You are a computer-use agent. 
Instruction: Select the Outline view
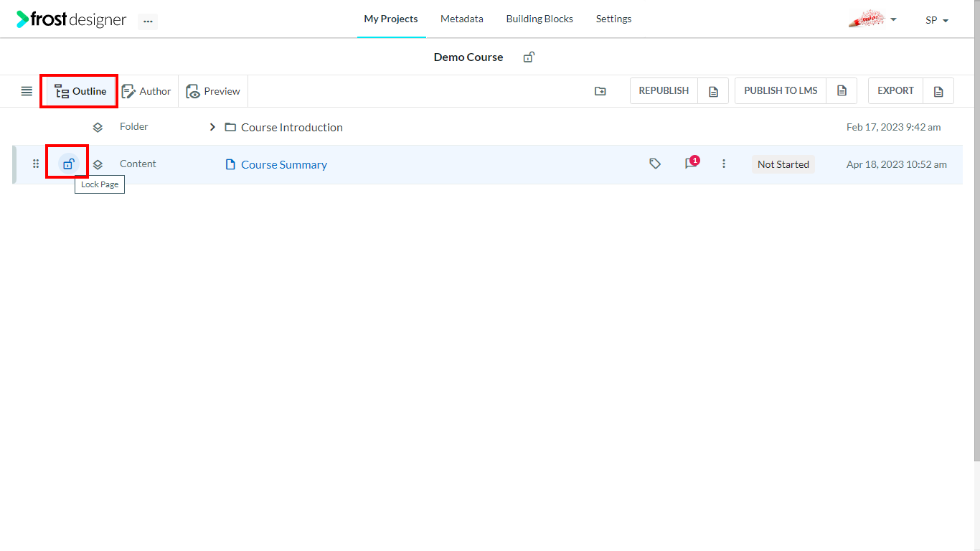click(x=80, y=91)
